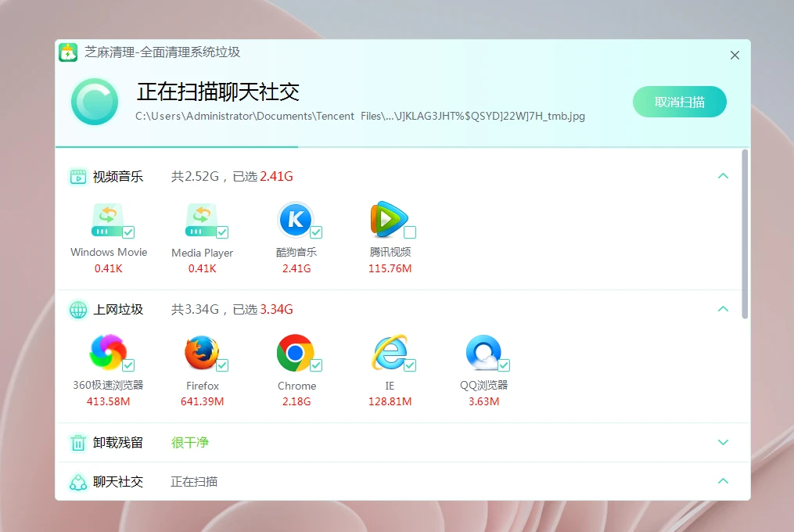Click the 取消扫描 button
The width and height of the screenshot is (794, 532).
(679, 102)
